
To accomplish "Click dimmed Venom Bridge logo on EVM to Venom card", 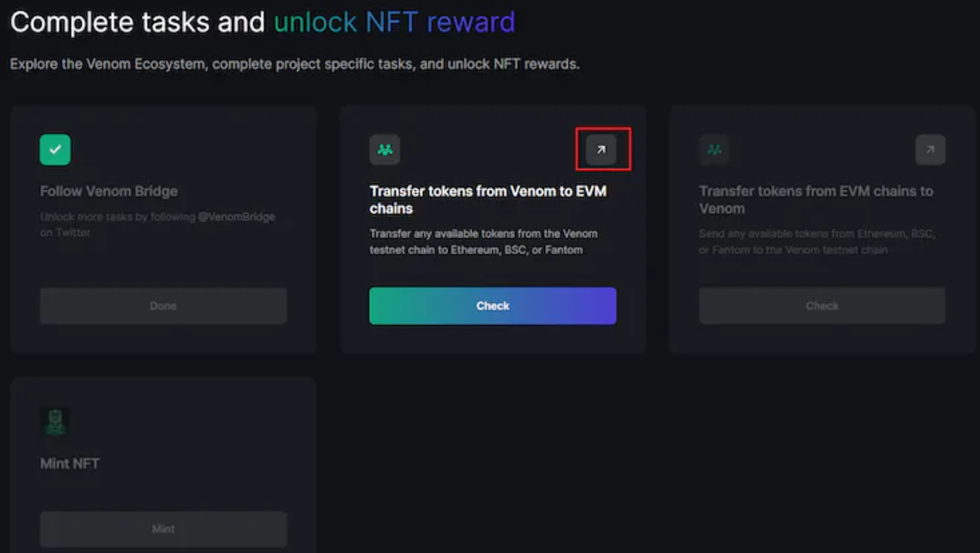I will (x=714, y=149).
